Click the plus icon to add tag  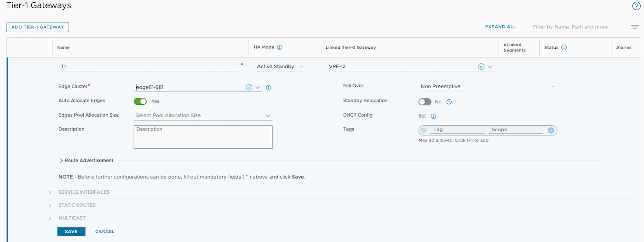[551, 130]
